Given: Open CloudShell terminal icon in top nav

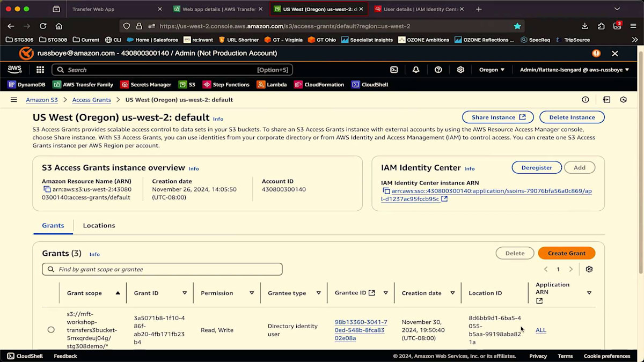Looking at the screenshot, I should coord(394,70).
